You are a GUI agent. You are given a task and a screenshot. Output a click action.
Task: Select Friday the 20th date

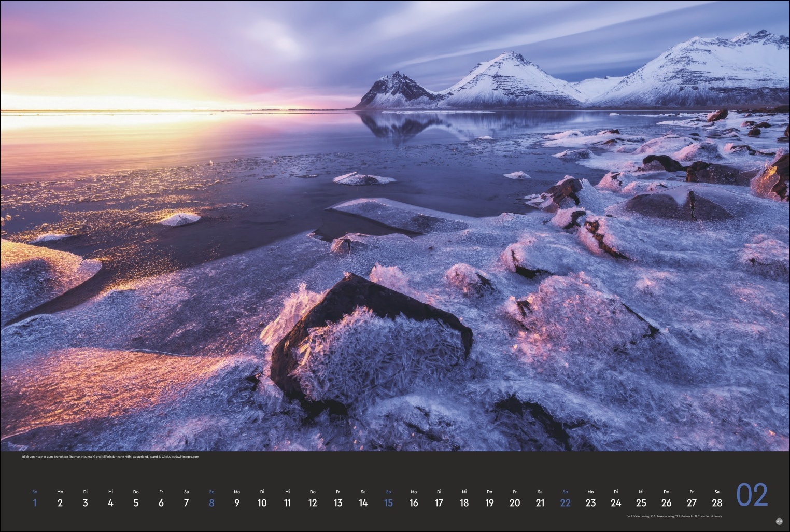(x=515, y=502)
